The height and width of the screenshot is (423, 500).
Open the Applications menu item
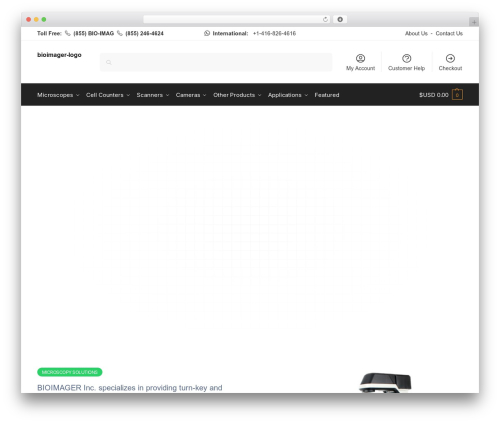285,95
